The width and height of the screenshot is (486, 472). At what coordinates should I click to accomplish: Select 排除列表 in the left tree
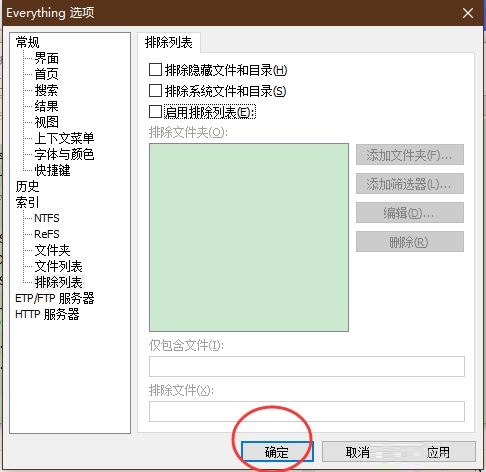[58, 282]
